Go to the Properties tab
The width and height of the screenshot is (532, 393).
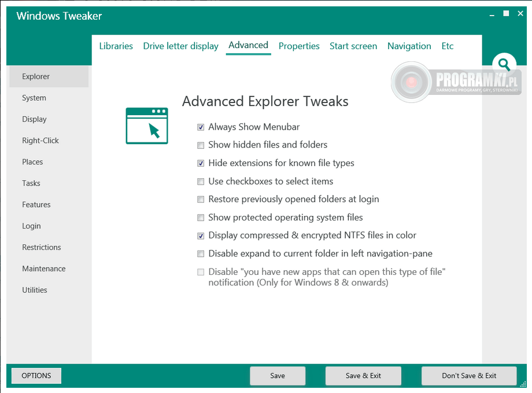coord(299,46)
